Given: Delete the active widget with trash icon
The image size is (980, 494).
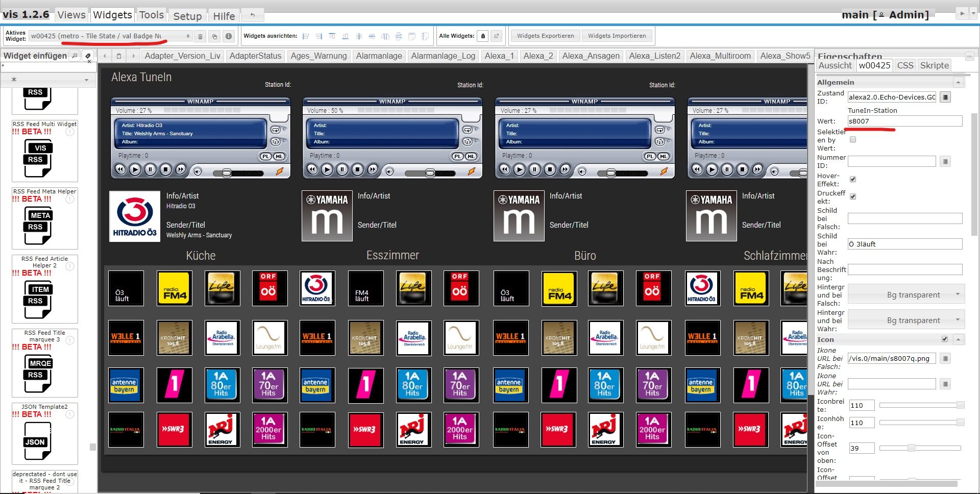Looking at the screenshot, I should pos(201,36).
